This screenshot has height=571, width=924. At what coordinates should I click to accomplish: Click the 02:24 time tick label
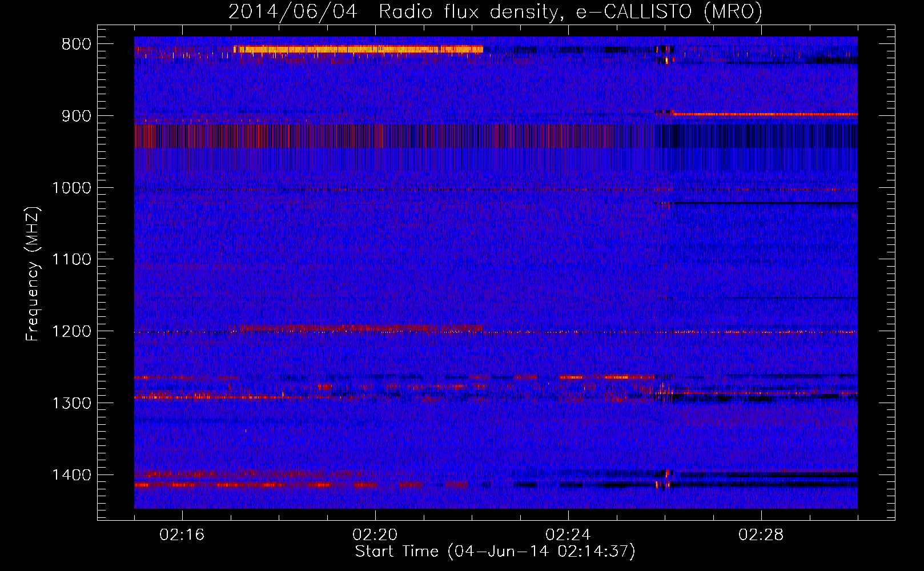coord(568,535)
